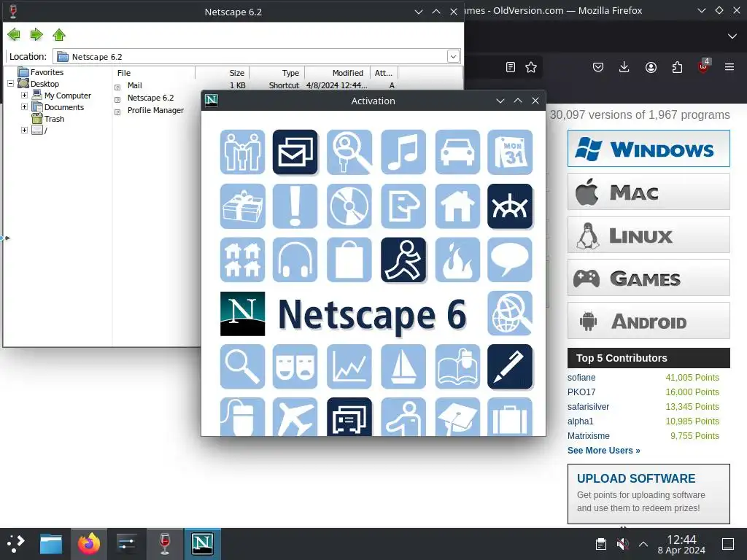This screenshot has width=747, height=560.
Task: Bookmark the page with Firefox star icon
Action: point(531,67)
